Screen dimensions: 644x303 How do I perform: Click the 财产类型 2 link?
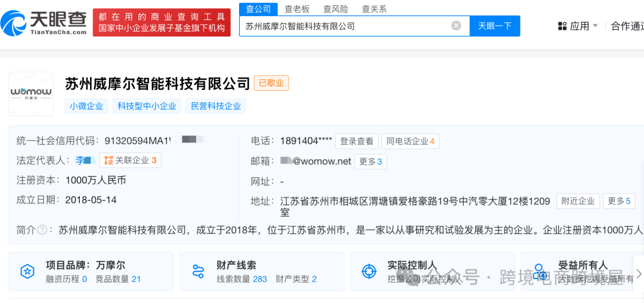coord(296,279)
